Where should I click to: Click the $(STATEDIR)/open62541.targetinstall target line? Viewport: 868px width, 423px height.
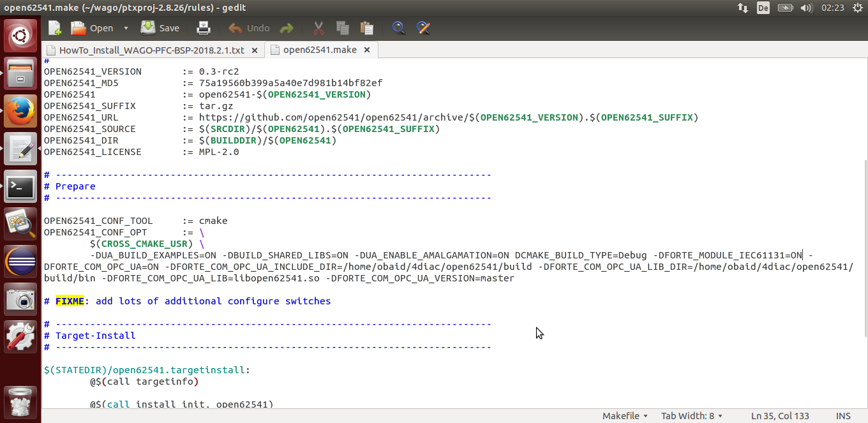(x=147, y=370)
